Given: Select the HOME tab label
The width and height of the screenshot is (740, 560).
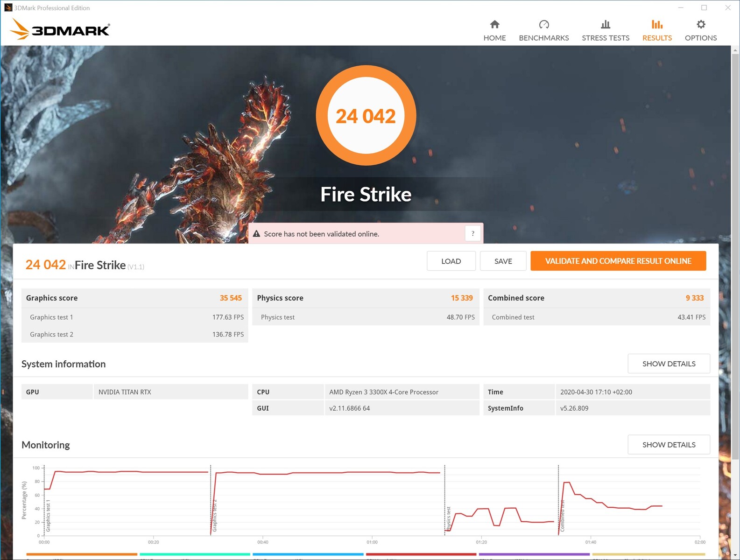Looking at the screenshot, I should pyautogui.click(x=494, y=38).
